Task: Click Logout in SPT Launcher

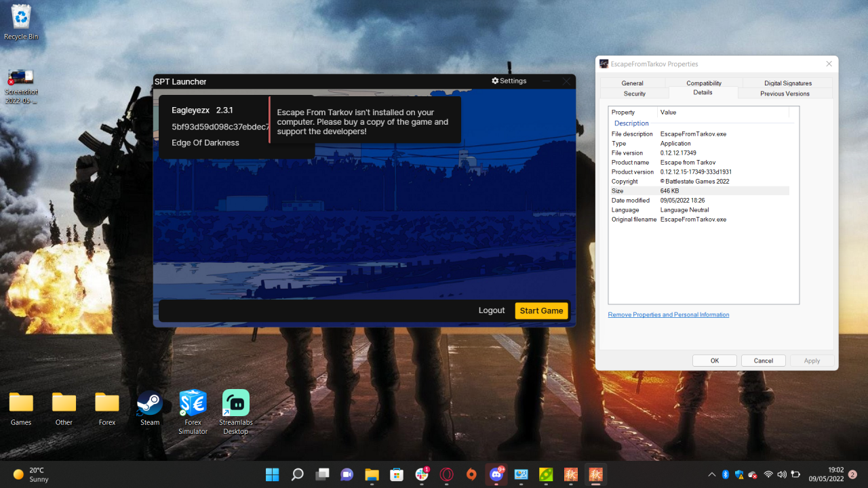Action: tap(492, 310)
